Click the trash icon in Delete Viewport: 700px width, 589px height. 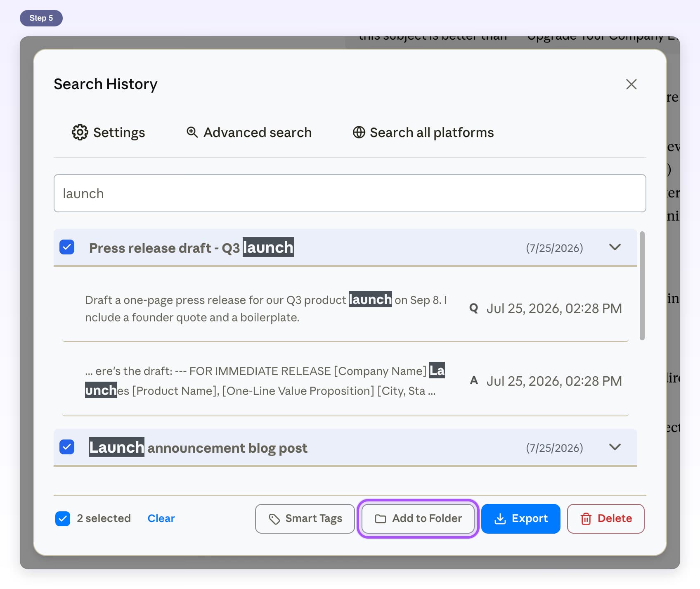[x=586, y=519]
